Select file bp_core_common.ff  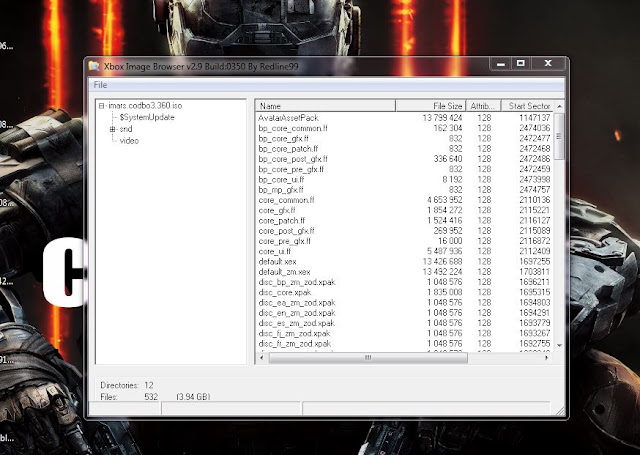[x=293, y=128]
